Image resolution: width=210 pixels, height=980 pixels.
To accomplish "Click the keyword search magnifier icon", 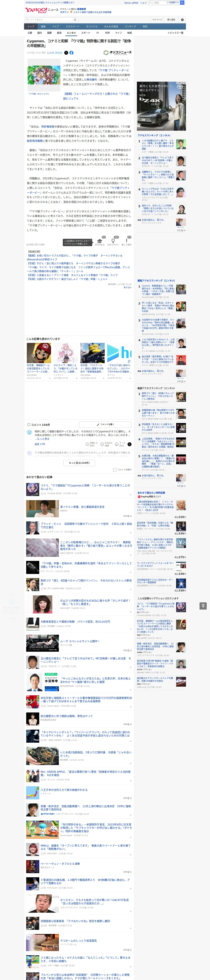I will [75, 20].
